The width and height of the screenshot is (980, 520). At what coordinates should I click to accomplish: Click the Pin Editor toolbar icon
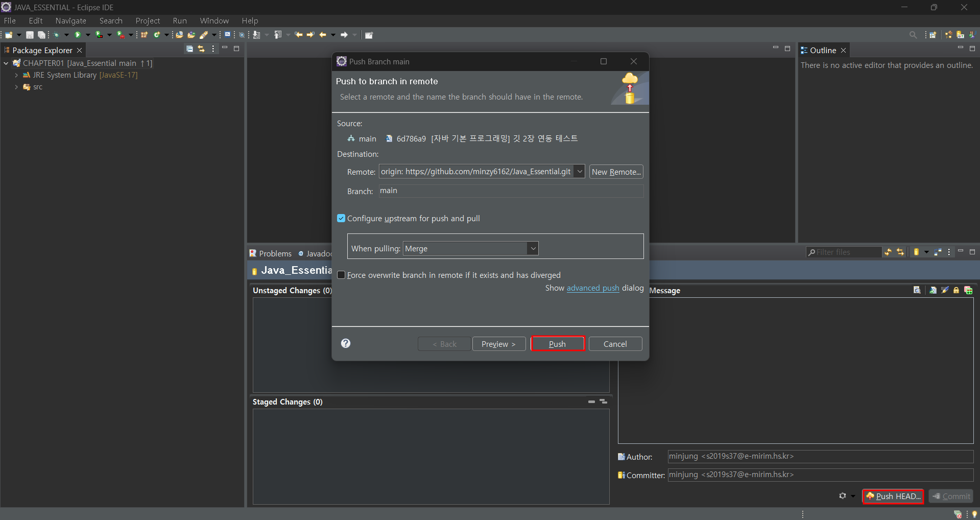(369, 35)
